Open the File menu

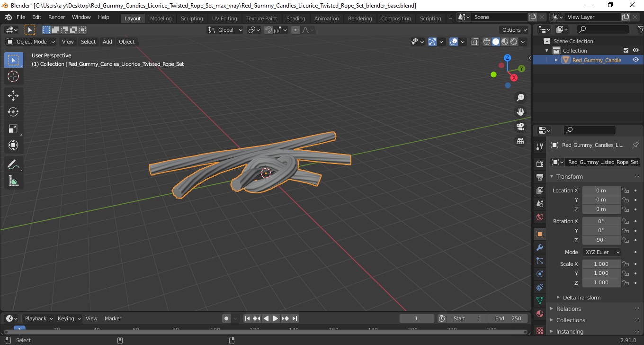tap(21, 17)
